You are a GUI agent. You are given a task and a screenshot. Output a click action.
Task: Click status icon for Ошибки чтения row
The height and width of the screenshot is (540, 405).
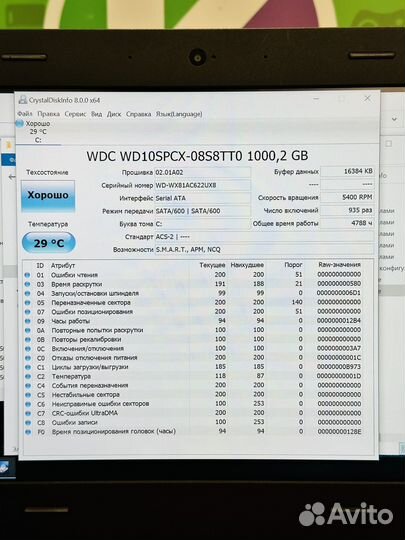(28, 275)
